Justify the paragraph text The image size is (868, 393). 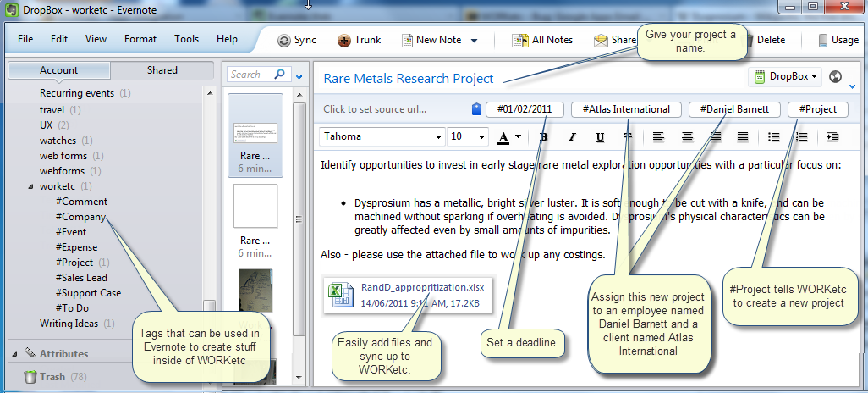pyautogui.click(x=743, y=136)
